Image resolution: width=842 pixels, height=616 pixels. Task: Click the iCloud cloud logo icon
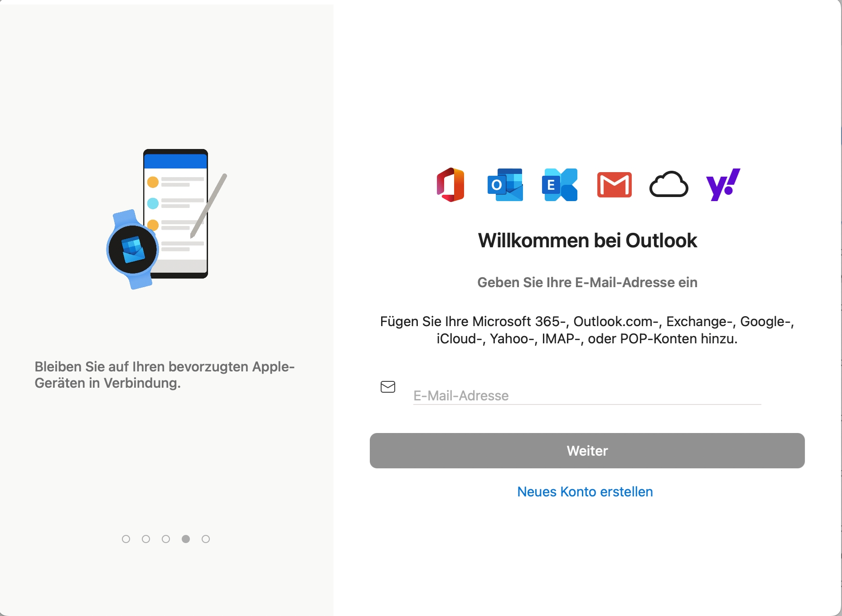669,184
